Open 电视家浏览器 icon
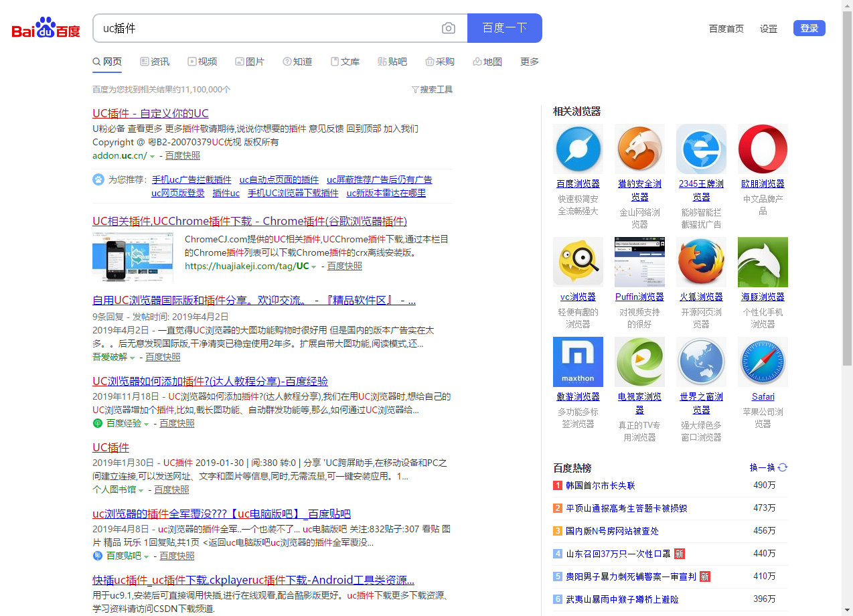The height and width of the screenshot is (616, 853). point(639,362)
